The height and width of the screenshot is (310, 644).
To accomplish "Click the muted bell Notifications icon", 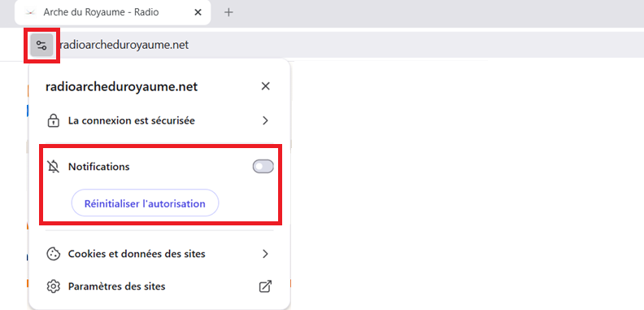I will point(54,167).
